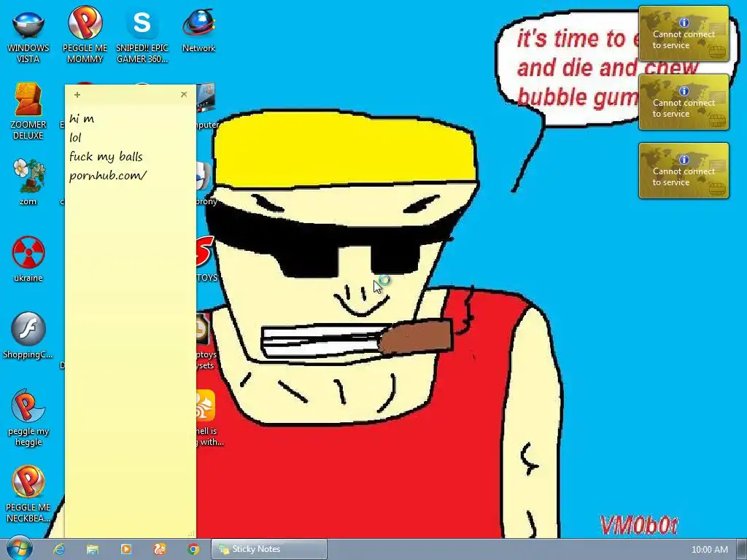Open the ukraine radiation icon
The image size is (747, 560).
pyautogui.click(x=28, y=259)
